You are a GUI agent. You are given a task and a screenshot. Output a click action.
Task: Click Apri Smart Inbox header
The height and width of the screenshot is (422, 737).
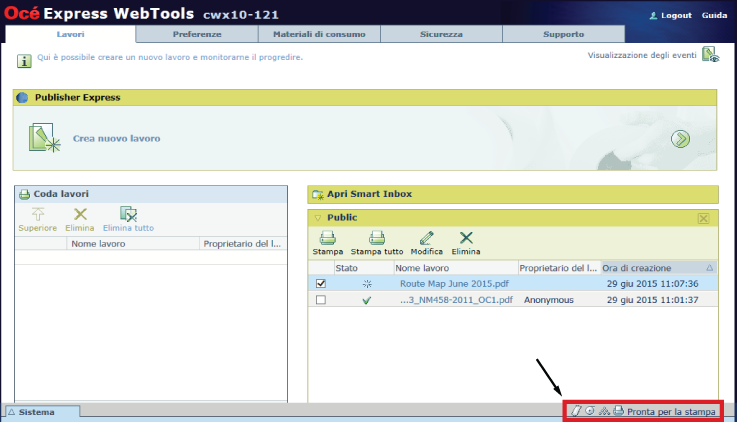click(513, 194)
